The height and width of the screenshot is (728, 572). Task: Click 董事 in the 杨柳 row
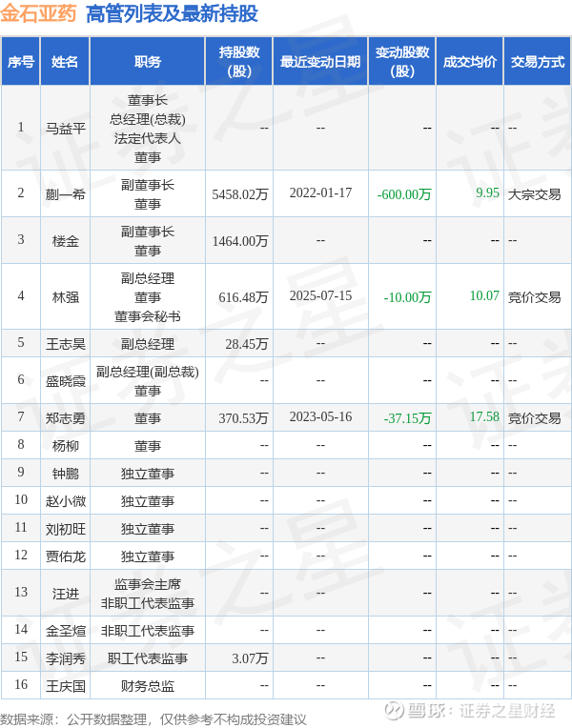click(x=148, y=446)
